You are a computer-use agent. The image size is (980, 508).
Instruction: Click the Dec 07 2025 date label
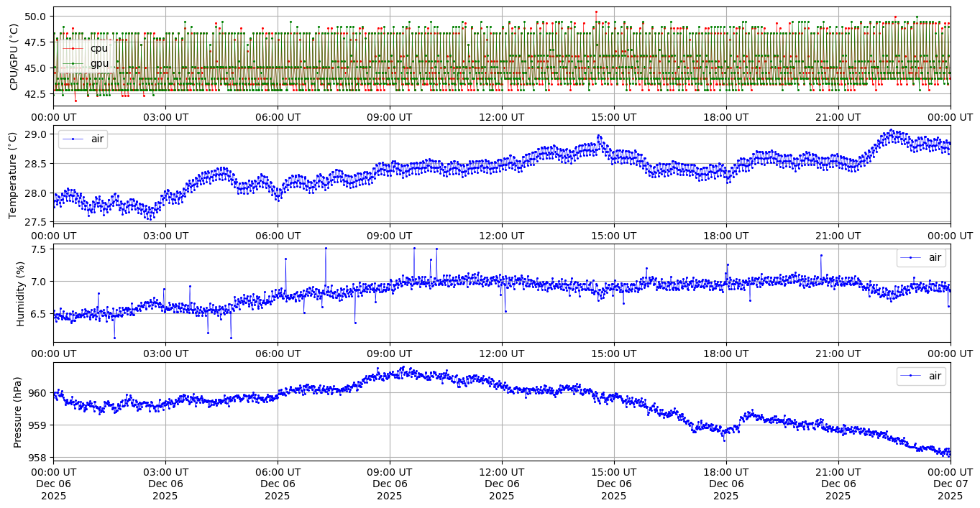coord(950,484)
